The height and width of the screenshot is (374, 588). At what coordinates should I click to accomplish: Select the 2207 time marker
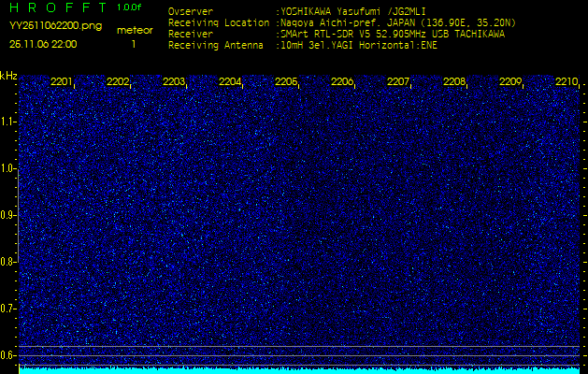click(398, 82)
